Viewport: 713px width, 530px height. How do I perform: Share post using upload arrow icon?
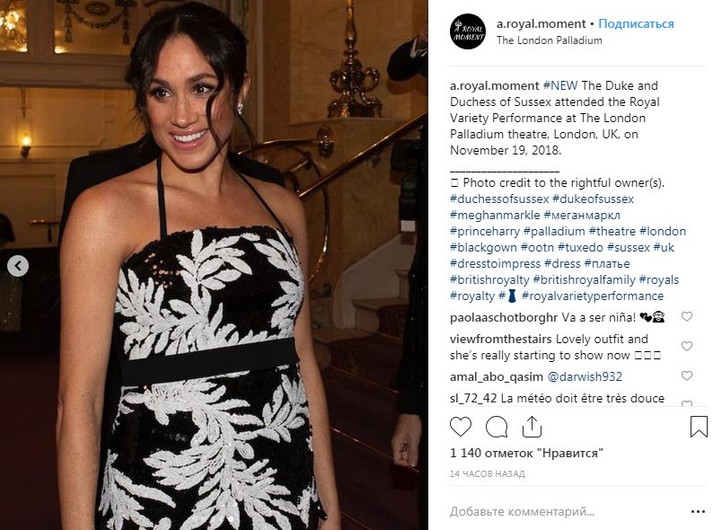click(x=532, y=427)
